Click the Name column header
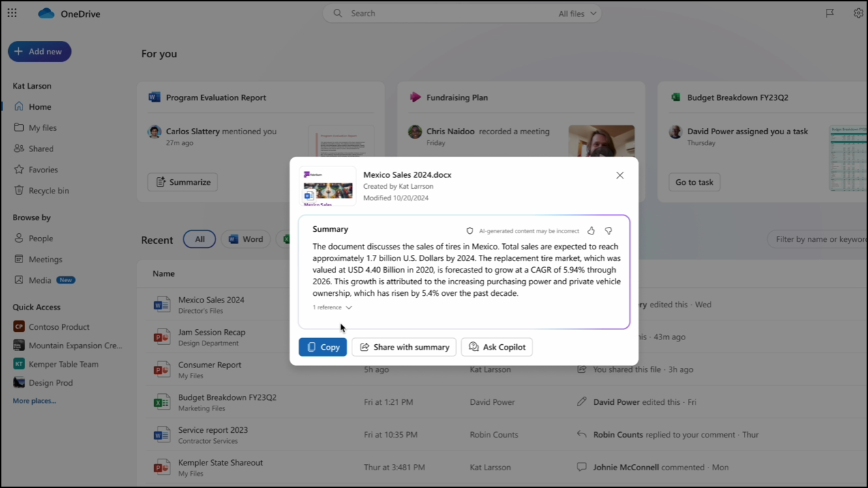Screen dimensions: 868x488 point(164,274)
